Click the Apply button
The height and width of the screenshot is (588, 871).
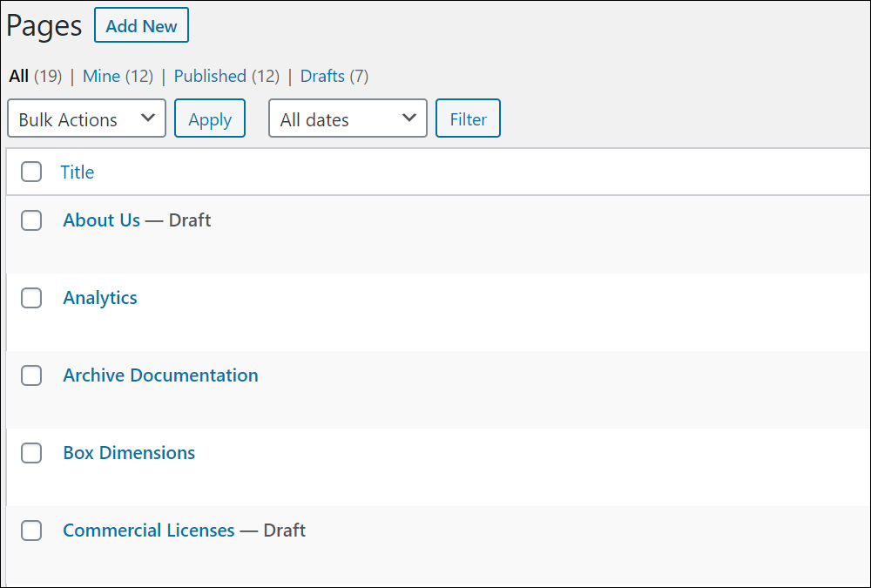pos(210,118)
